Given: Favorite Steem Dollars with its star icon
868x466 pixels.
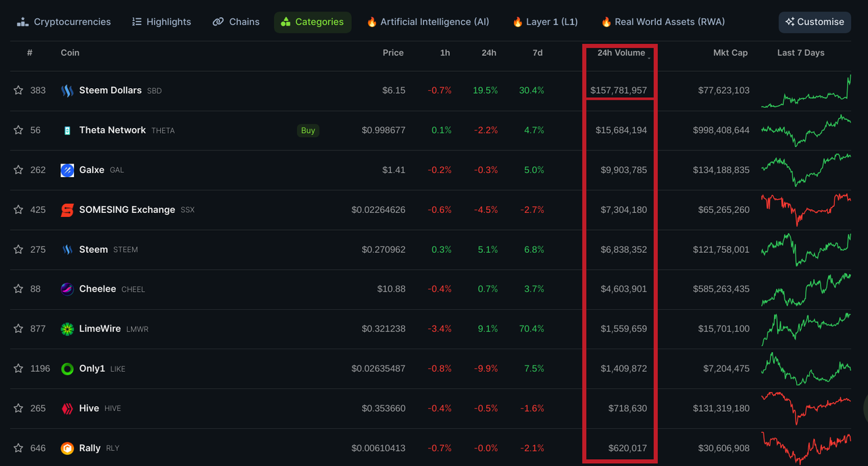Looking at the screenshot, I should tap(18, 90).
